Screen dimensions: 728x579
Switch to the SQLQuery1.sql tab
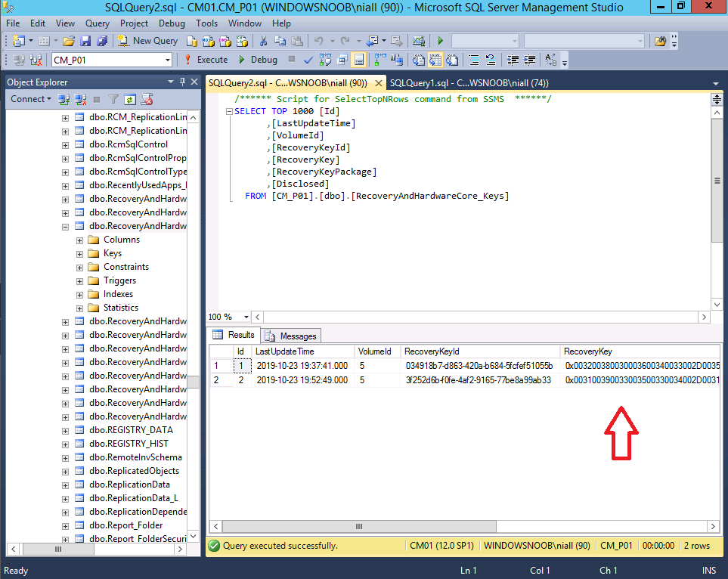point(469,82)
